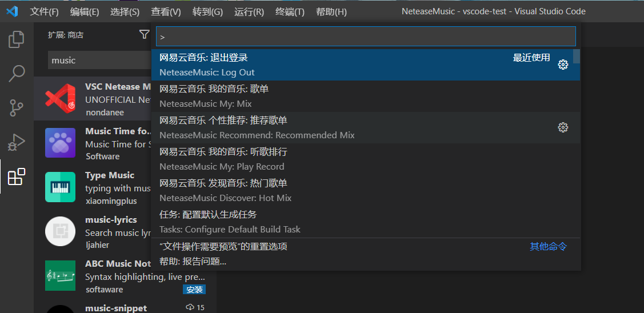Click gear icon on Log Out command
The image size is (644, 313).
click(x=563, y=65)
